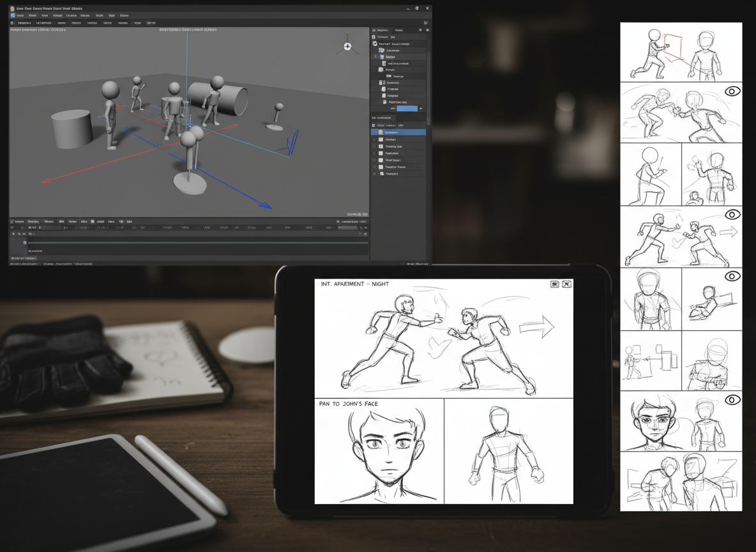
Task: Click the long horizontal timeline track bar
Action: [198, 243]
